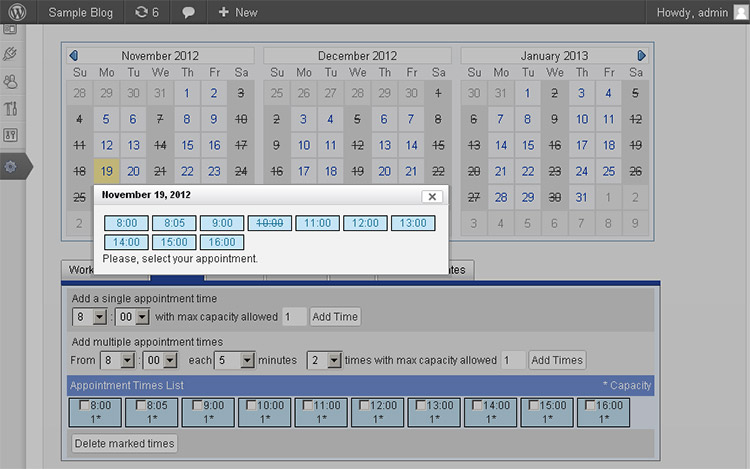
Task: Switch to the partially hidden Work tab
Action: pos(79,270)
